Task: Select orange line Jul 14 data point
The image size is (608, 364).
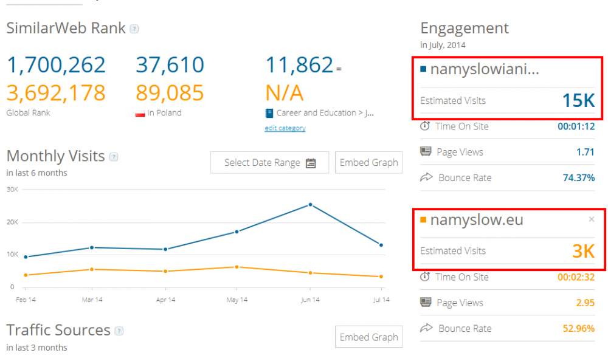Action: coord(381,276)
